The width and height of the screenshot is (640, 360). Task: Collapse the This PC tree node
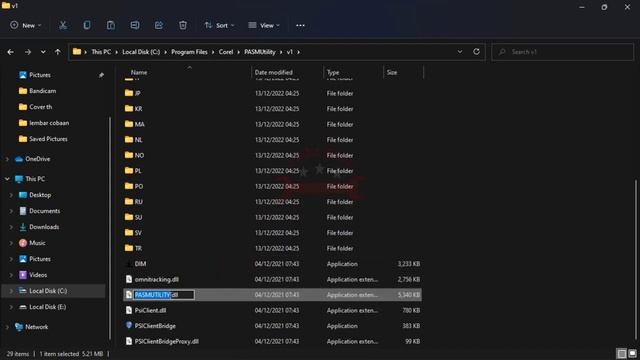pos(7,179)
